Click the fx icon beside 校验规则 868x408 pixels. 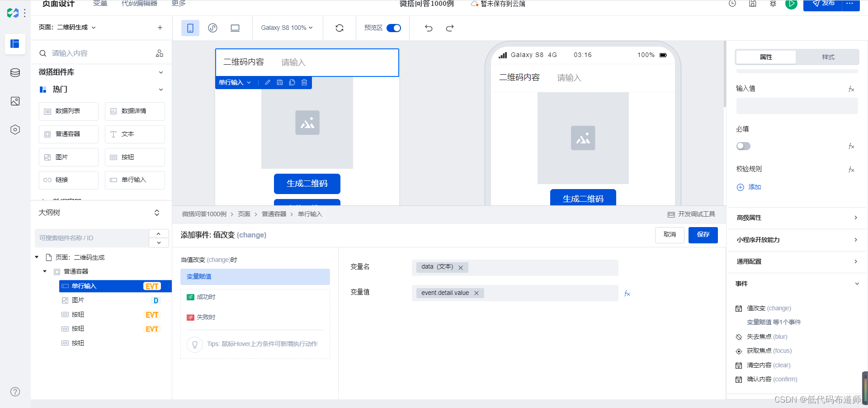851,170
